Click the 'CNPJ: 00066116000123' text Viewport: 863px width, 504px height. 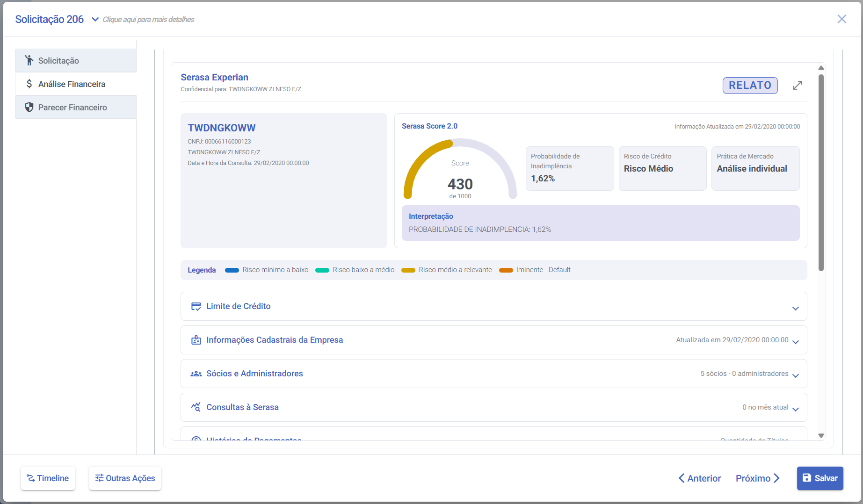point(219,141)
